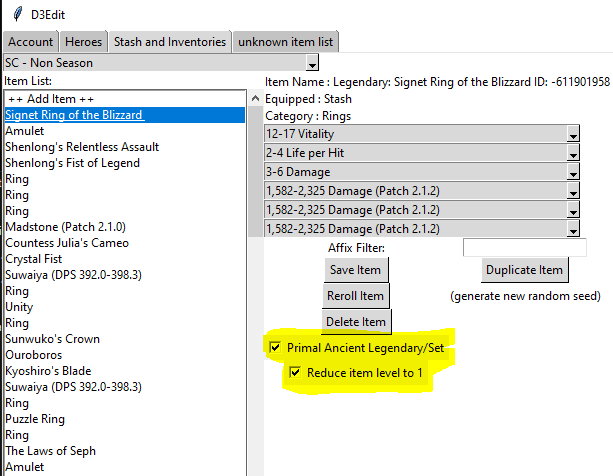
Task: Open the third 1,582-2,325 Damage (Patch 2.1.2) dropdown
Action: click(422, 229)
